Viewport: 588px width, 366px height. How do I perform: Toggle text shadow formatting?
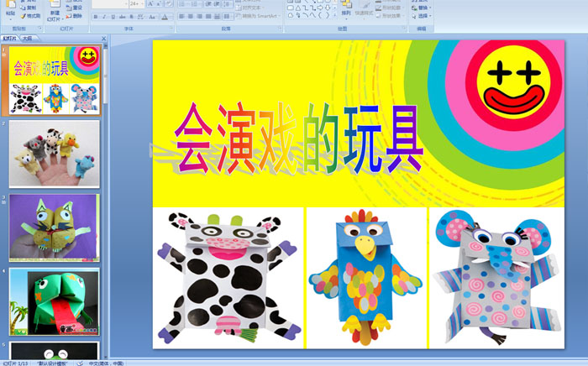pos(131,17)
